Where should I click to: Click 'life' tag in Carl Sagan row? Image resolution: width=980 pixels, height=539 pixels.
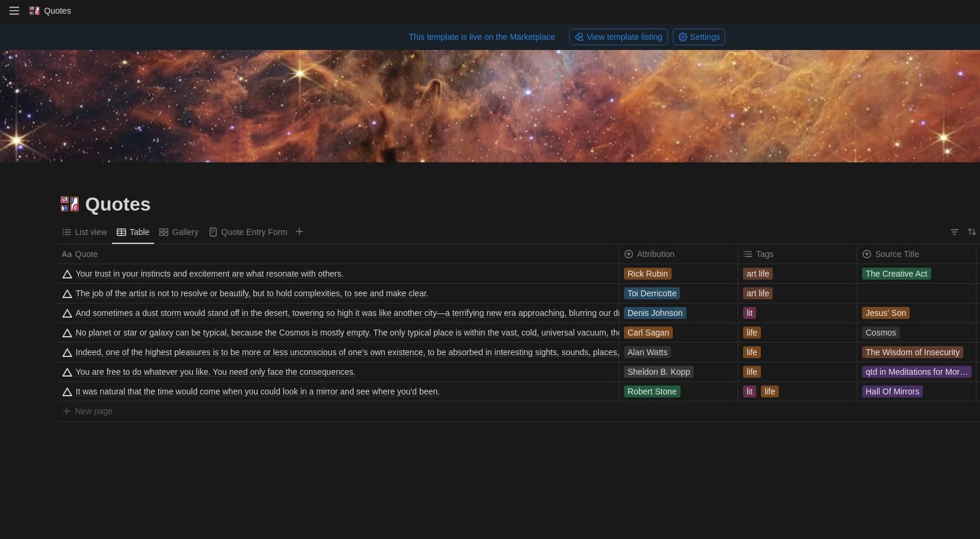tap(752, 333)
